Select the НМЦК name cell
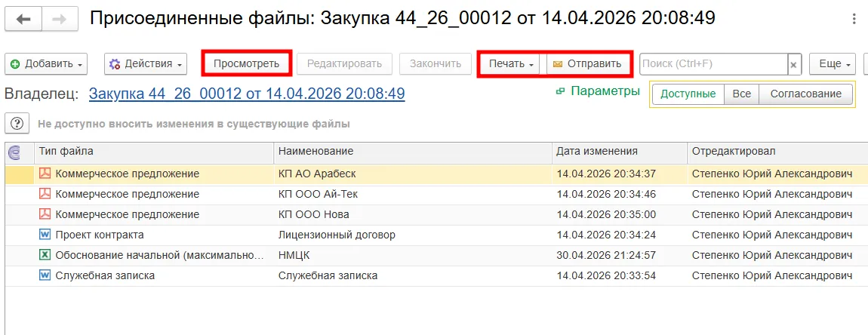The height and width of the screenshot is (335, 868). pyautogui.click(x=413, y=255)
